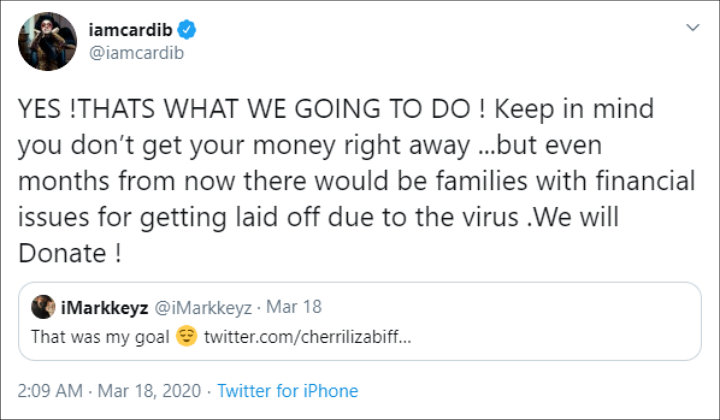Click the Mar 18, 2020 date

point(149,391)
